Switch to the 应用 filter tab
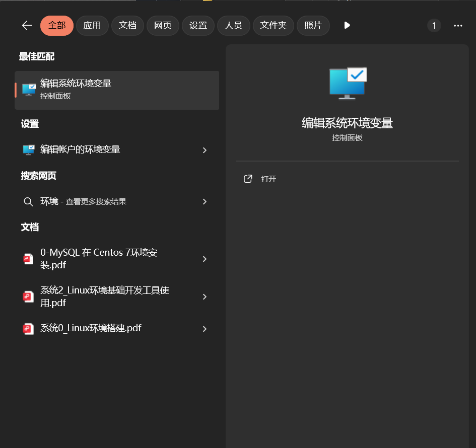Screen dimensions: 476x448 [x=92, y=26]
